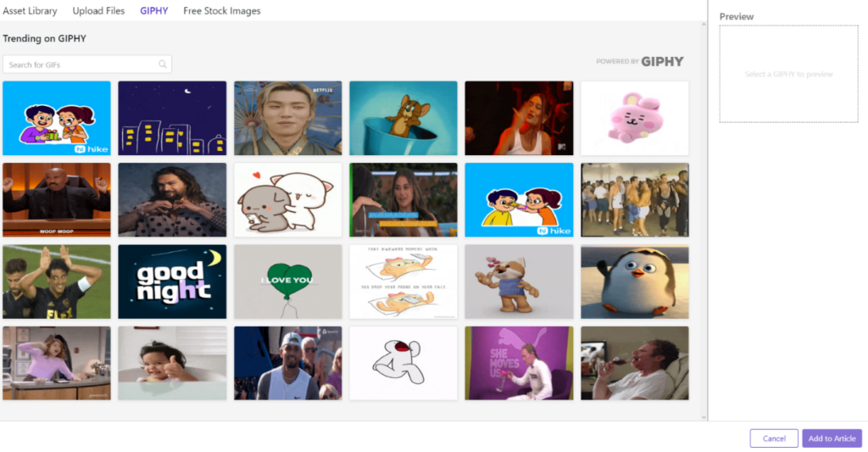Image resolution: width=868 pixels, height=452 pixels.
Task: Switch to the Upload Files tab
Action: pos(98,10)
